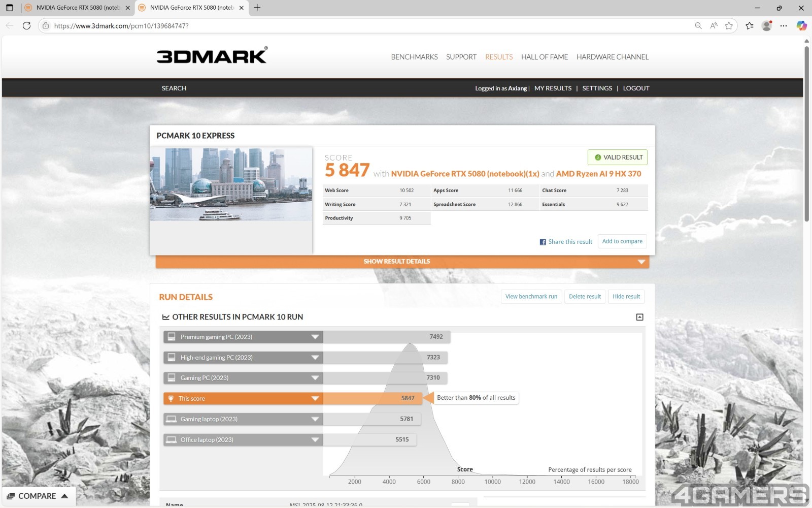
Task: Expand the Compare panel arrow
Action: [x=64, y=496]
